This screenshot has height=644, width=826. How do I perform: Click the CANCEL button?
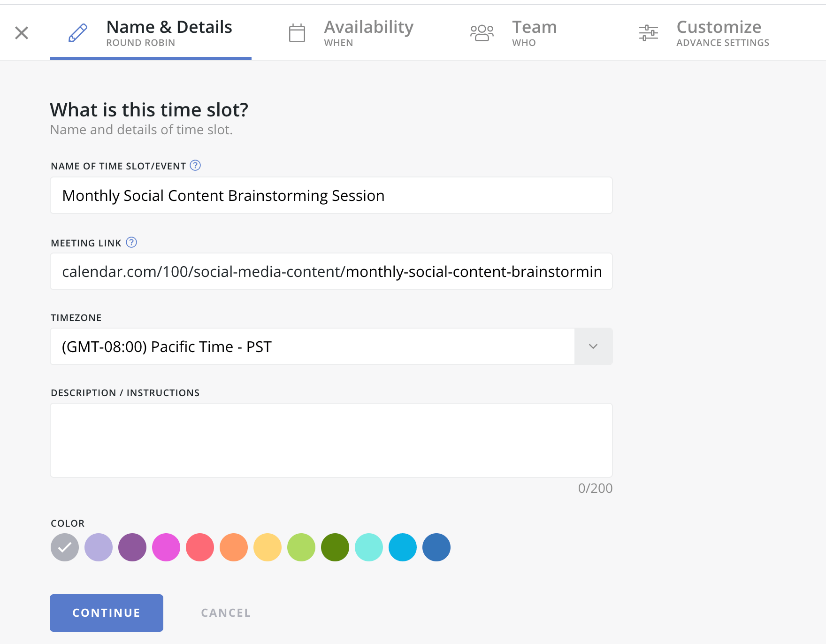[226, 613]
